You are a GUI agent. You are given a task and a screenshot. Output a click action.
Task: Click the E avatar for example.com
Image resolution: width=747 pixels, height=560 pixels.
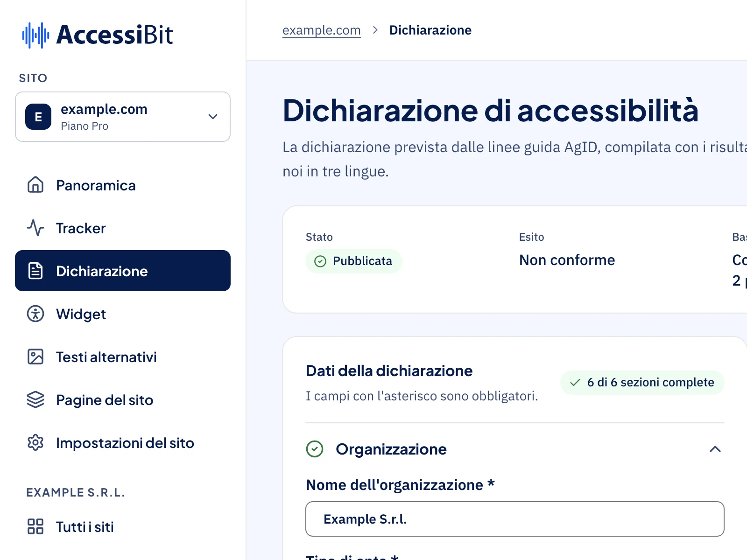click(x=38, y=117)
